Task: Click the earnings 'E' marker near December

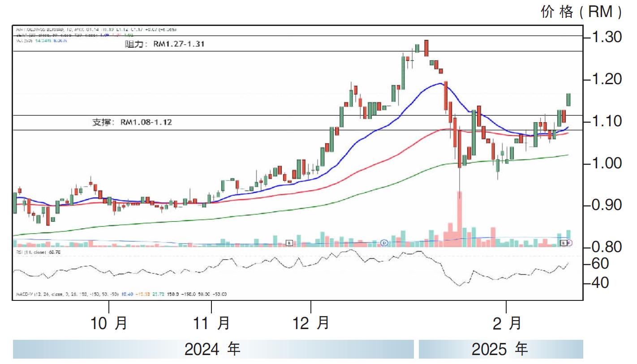Action: click(289, 243)
